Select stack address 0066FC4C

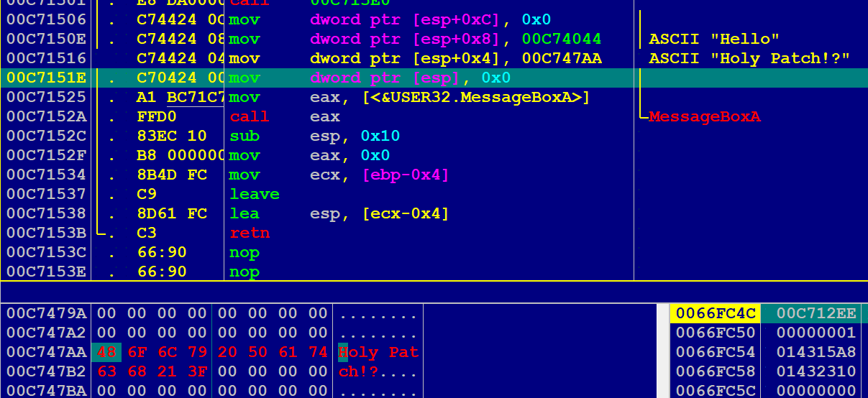pos(715,313)
